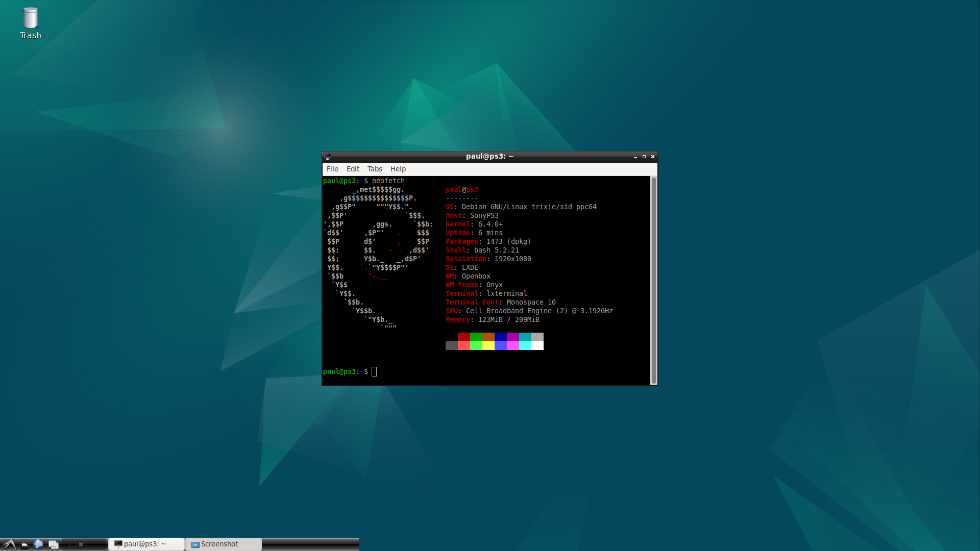
Task: Click the 'CPU: Cell Broadband Engine' line
Action: tap(529, 311)
